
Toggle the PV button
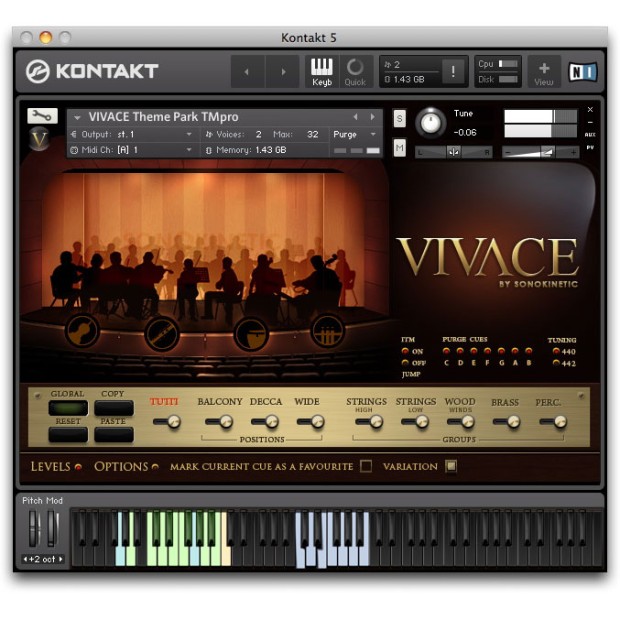pyautogui.click(x=590, y=147)
